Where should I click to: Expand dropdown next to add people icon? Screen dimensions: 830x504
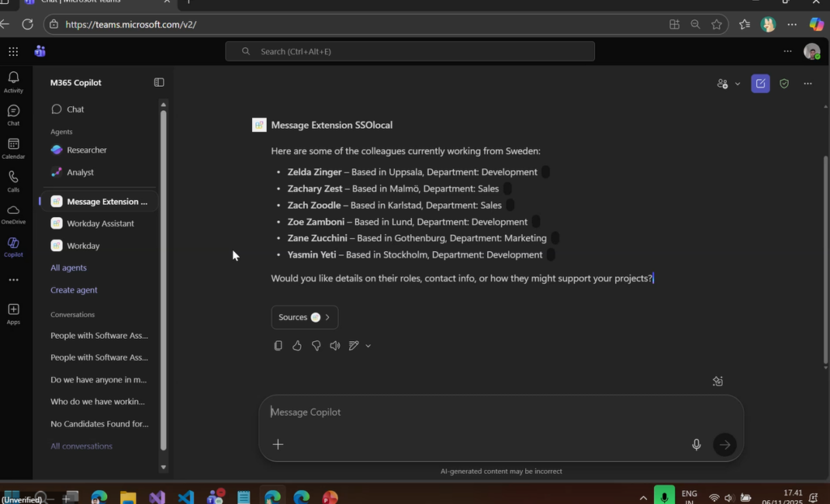(x=738, y=83)
